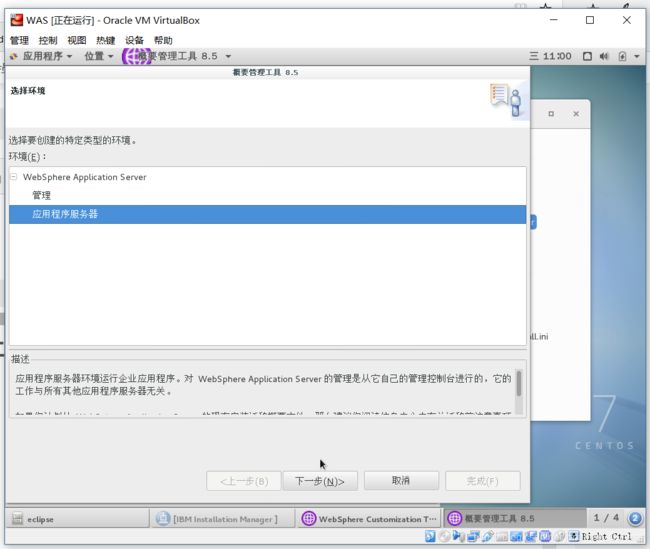The width and height of the screenshot is (650, 549).
Task: Click the VirtualBox logo in the title bar
Action: coord(17,20)
